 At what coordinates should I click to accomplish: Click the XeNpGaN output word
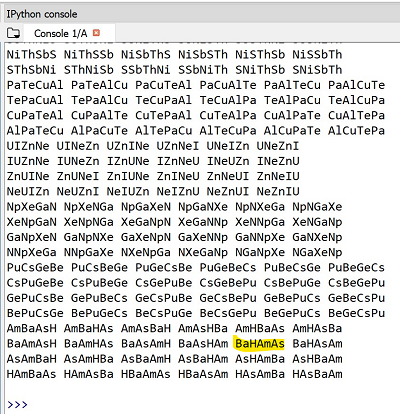[x=32, y=222]
